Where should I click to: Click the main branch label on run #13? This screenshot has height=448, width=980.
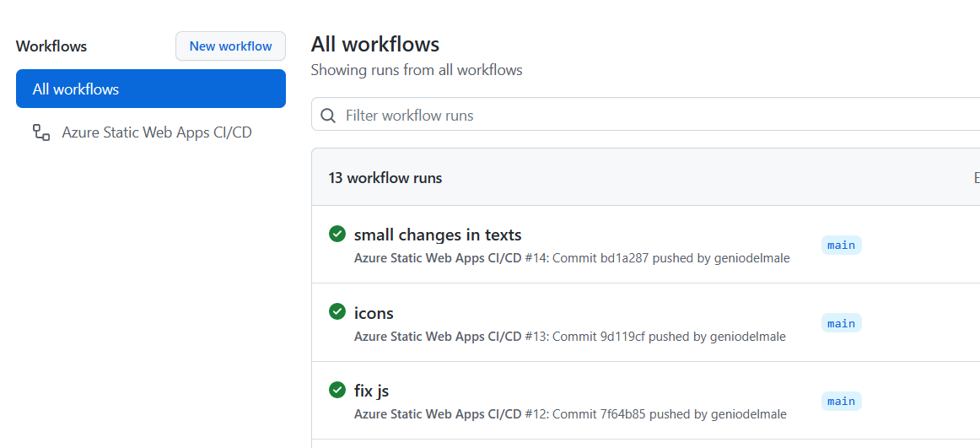pos(841,323)
